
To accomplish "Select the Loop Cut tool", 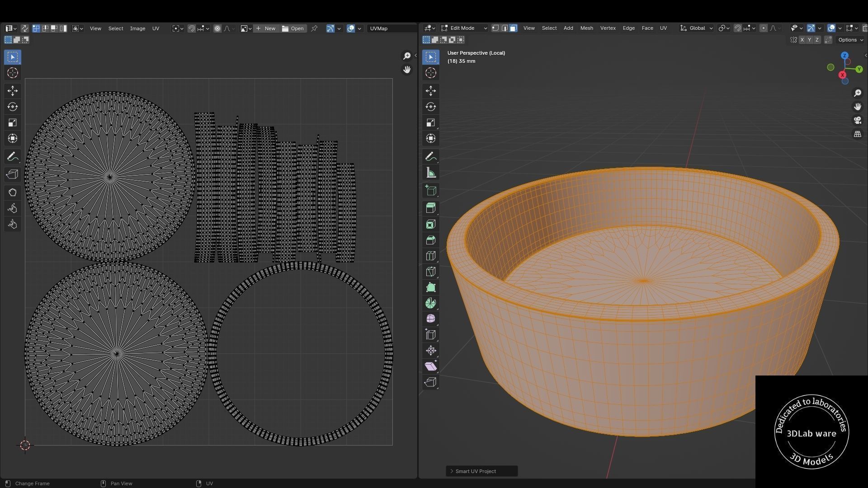I will coord(430,256).
